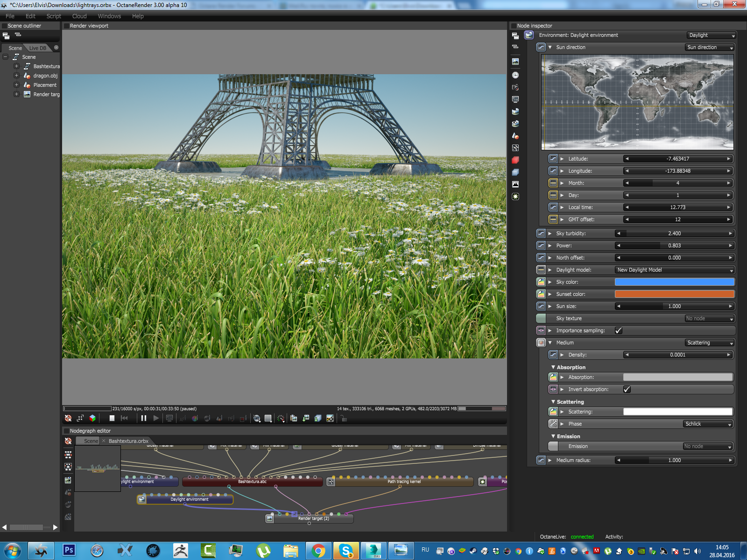Image resolution: width=747 pixels, height=560 pixels.
Task: Toggle the Importance sampling checkbox
Action: 619,330
